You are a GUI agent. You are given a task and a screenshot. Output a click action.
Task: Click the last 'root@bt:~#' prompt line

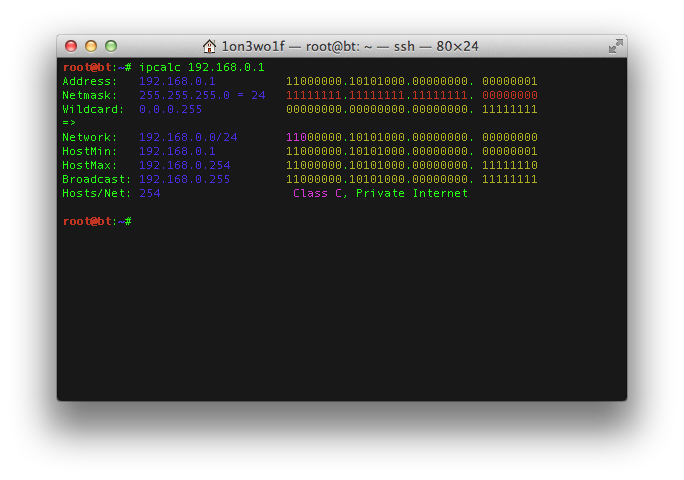(x=97, y=221)
